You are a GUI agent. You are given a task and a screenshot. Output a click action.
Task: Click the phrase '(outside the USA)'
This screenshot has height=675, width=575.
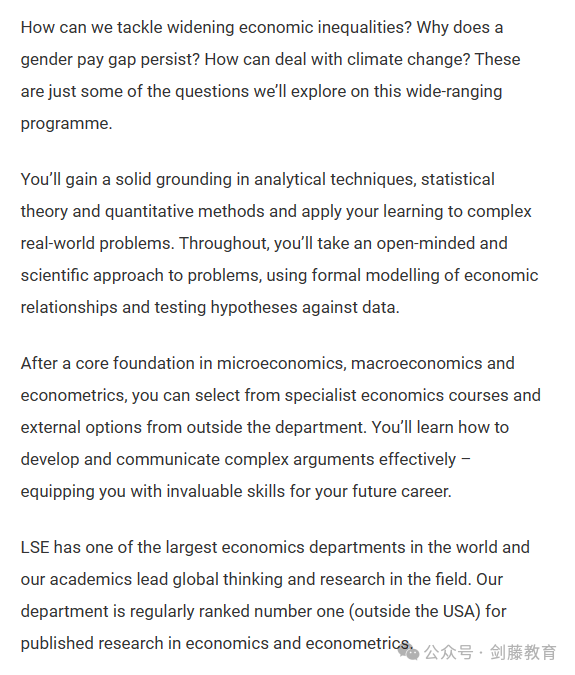pos(414,612)
